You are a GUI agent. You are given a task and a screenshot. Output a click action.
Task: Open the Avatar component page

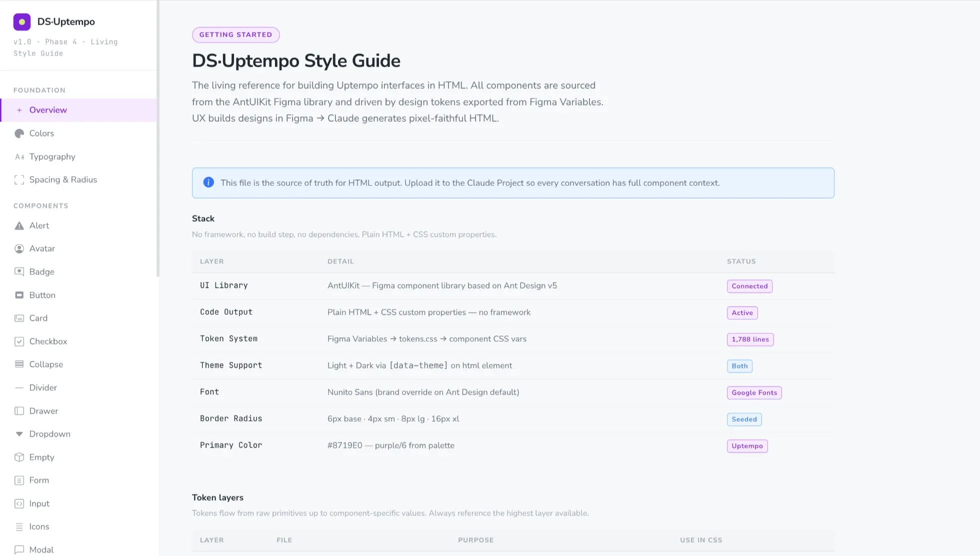click(x=79, y=249)
